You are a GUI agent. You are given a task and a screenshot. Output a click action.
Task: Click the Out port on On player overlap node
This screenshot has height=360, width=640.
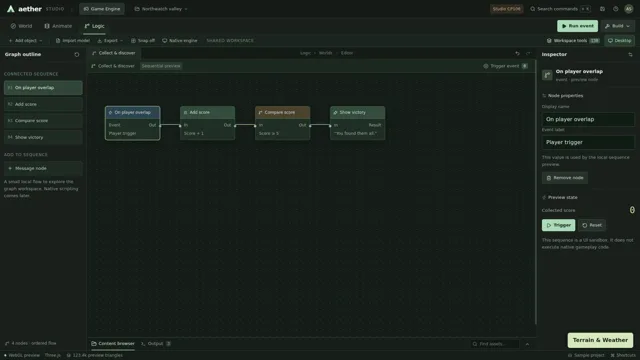pos(160,125)
